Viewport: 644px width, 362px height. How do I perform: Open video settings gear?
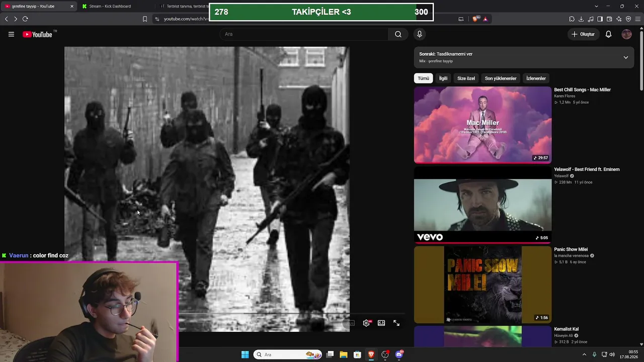tap(366, 323)
